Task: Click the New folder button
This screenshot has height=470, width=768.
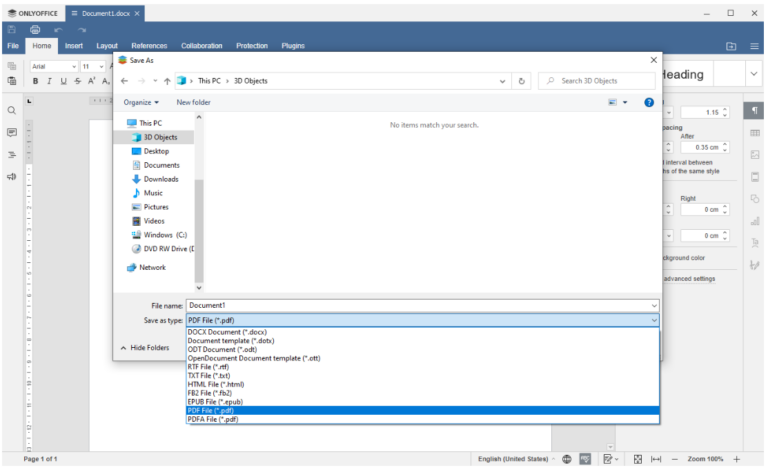Action: coord(193,102)
